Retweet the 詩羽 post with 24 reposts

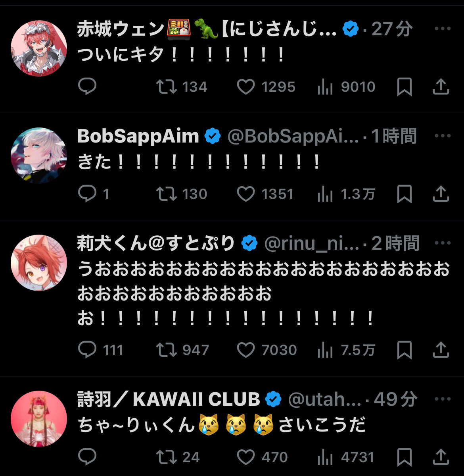[178, 457]
